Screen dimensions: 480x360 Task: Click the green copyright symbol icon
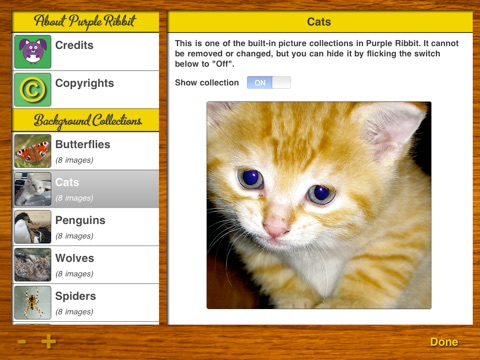click(33, 90)
